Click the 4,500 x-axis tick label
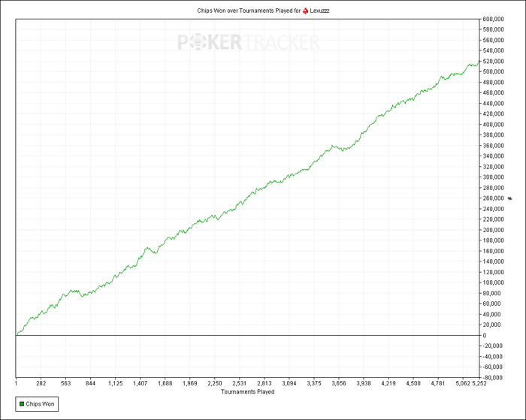This screenshot has height=420, width=526. 413,383
